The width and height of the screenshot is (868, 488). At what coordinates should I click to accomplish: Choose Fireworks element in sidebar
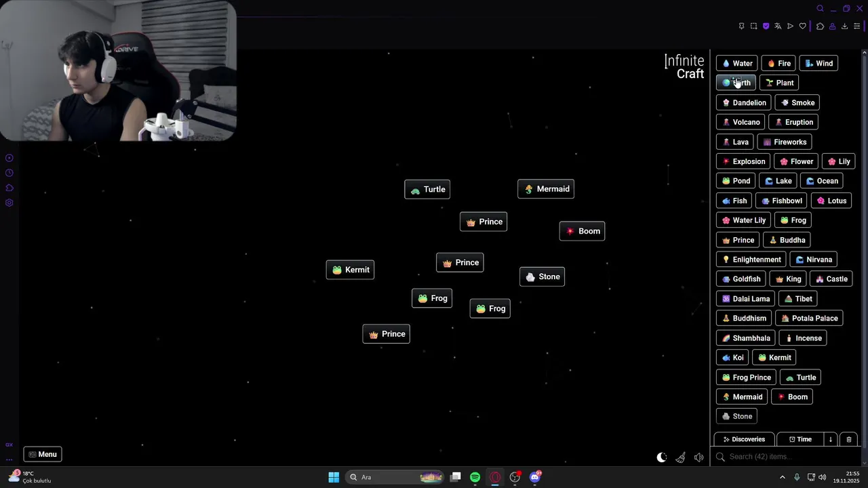[x=785, y=142]
